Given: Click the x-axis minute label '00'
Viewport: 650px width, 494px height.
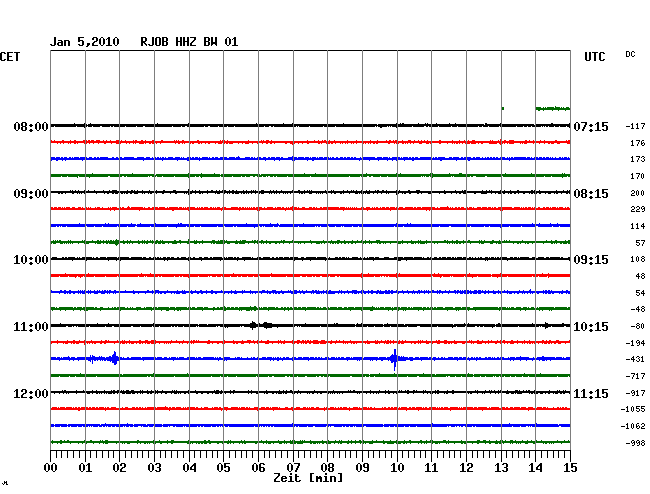Looking at the screenshot, I should click(x=51, y=468).
